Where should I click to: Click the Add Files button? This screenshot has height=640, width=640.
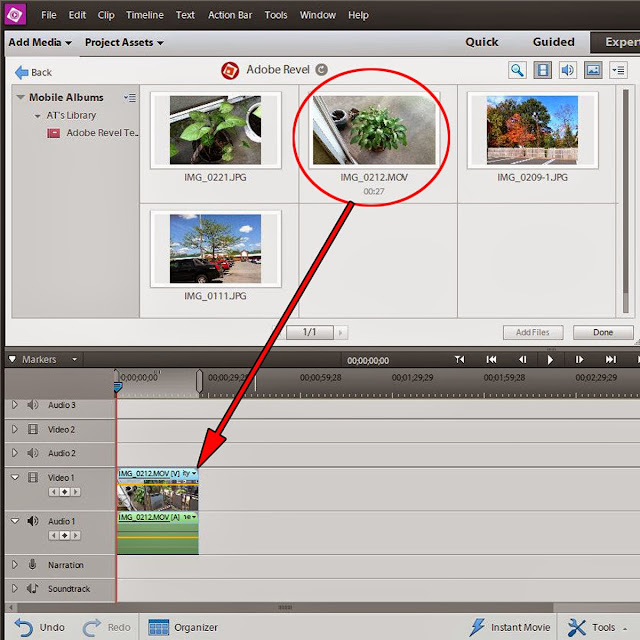[533, 332]
